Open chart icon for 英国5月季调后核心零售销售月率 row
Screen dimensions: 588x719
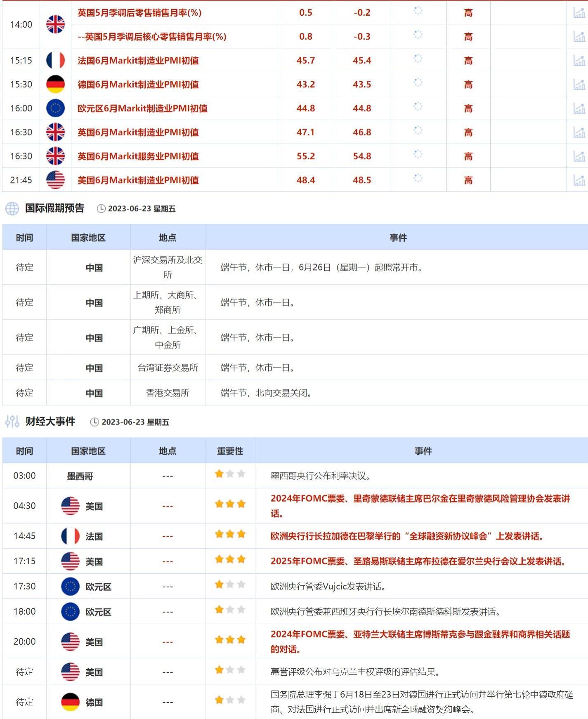[579, 37]
